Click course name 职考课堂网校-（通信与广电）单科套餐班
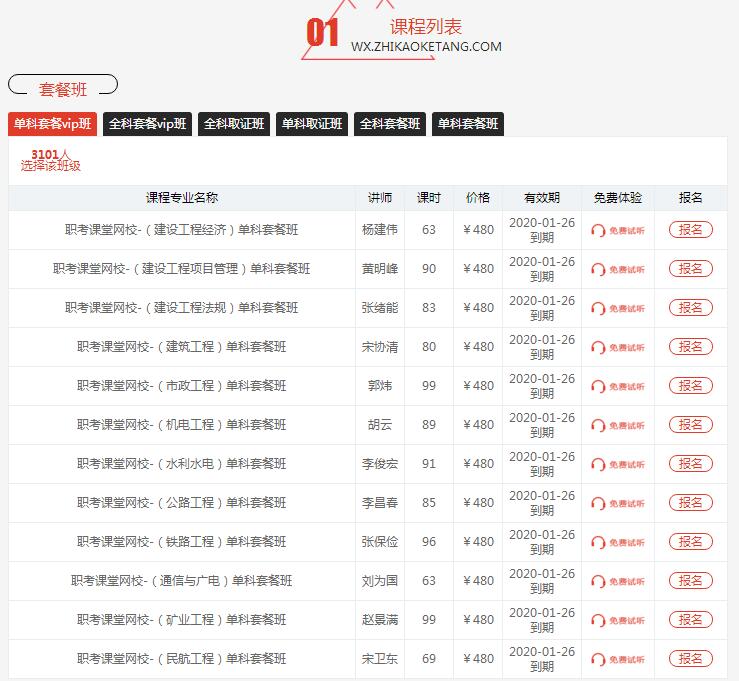739x681 pixels. tap(181, 581)
